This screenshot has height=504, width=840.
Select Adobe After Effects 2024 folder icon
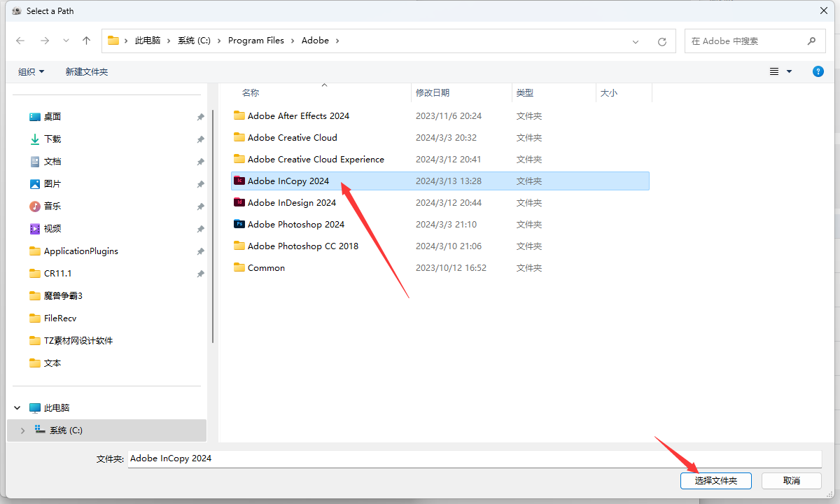pos(239,115)
